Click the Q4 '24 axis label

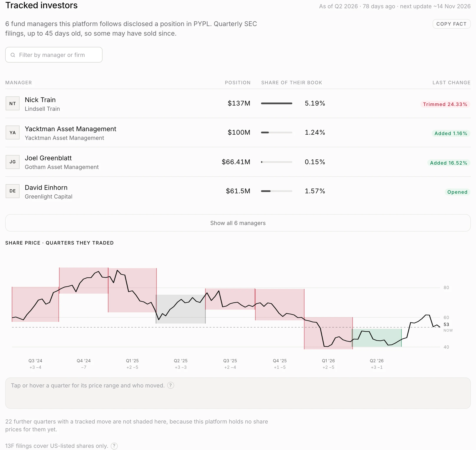pos(84,361)
